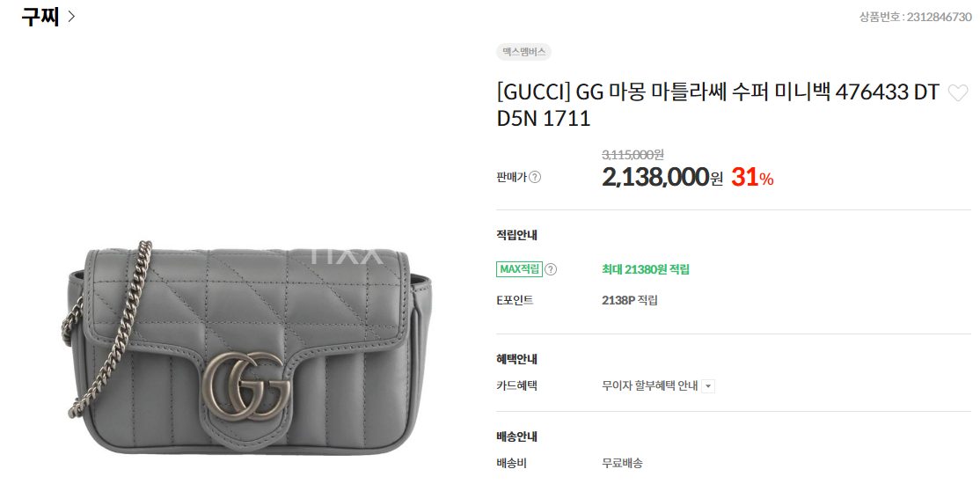Image resolution: width=980 pixels, height=484 pixels.
Task: Click the crossed-out 3,115,000원 original price
Action: point(633,154)
